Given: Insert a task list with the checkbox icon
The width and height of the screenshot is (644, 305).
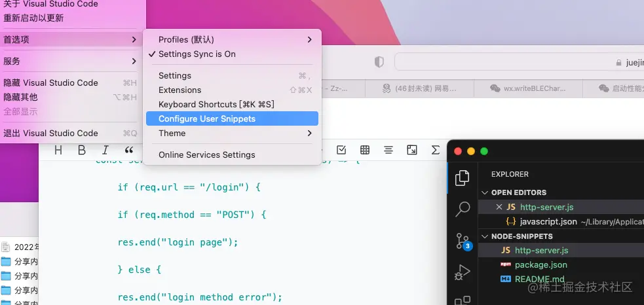Looking at the screenshot, I should (341, 150).
